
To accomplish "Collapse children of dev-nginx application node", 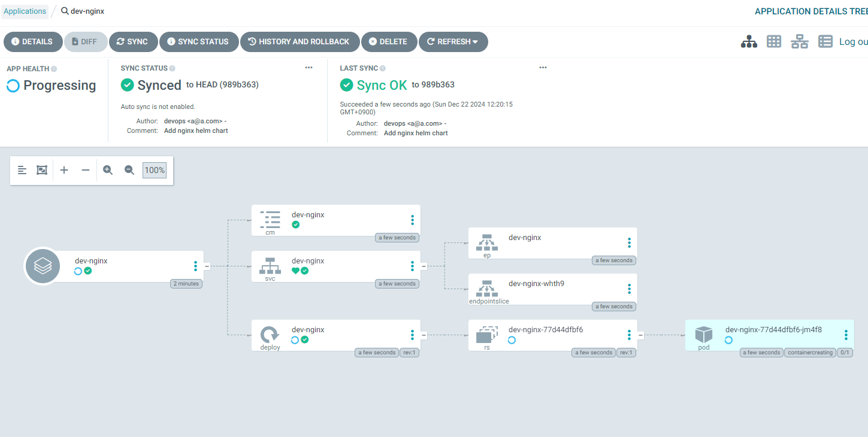I will coord(207,266).
